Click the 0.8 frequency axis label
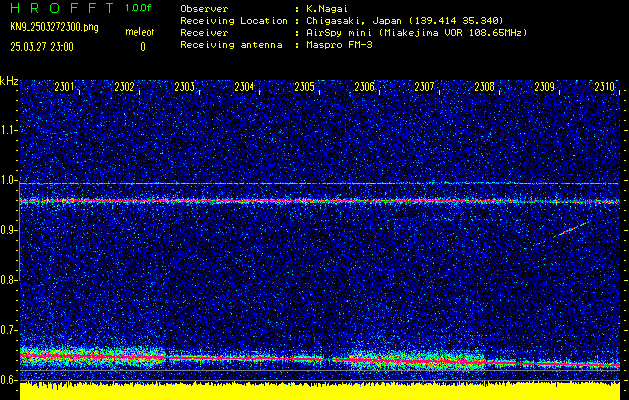The width and height of the screenshot is (629, 400). pyautogui.click(x=7, y=280)
